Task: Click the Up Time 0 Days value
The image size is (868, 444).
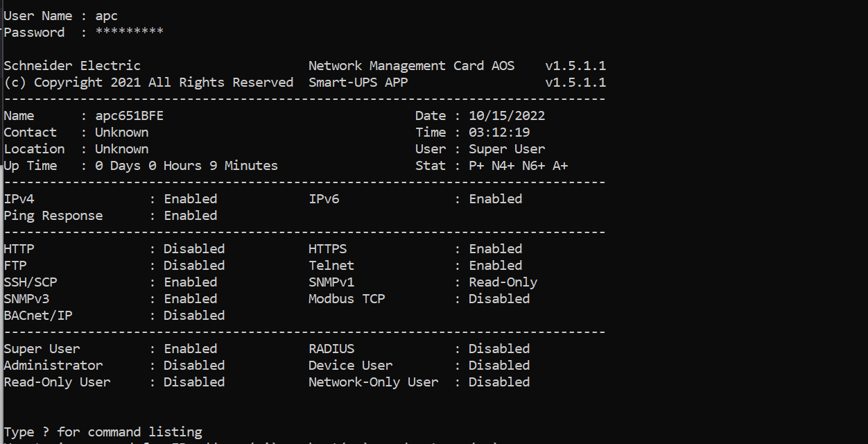Action: (x=186, y=166)
